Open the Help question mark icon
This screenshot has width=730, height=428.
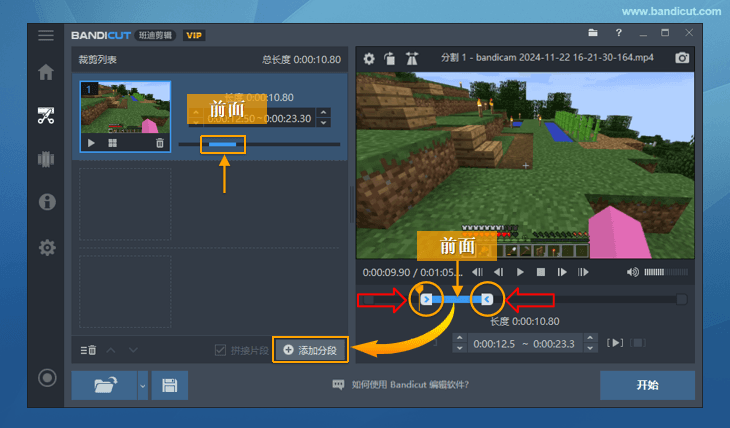point(618,33)
